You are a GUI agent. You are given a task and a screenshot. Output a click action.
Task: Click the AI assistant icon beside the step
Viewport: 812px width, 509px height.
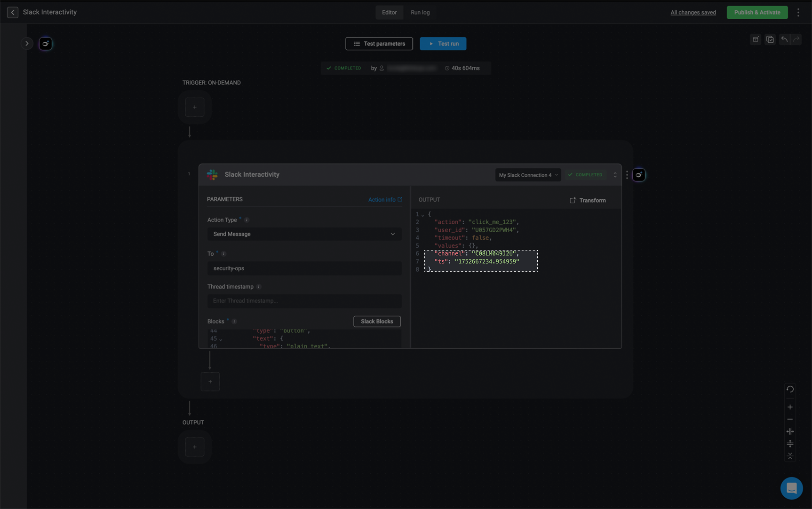coord(639,175)
